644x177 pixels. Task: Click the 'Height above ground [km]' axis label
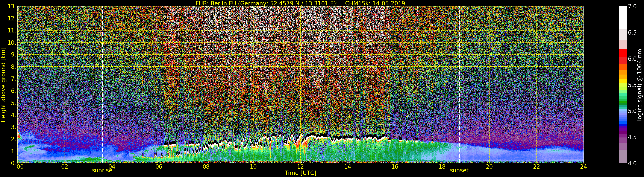[3, 85]
